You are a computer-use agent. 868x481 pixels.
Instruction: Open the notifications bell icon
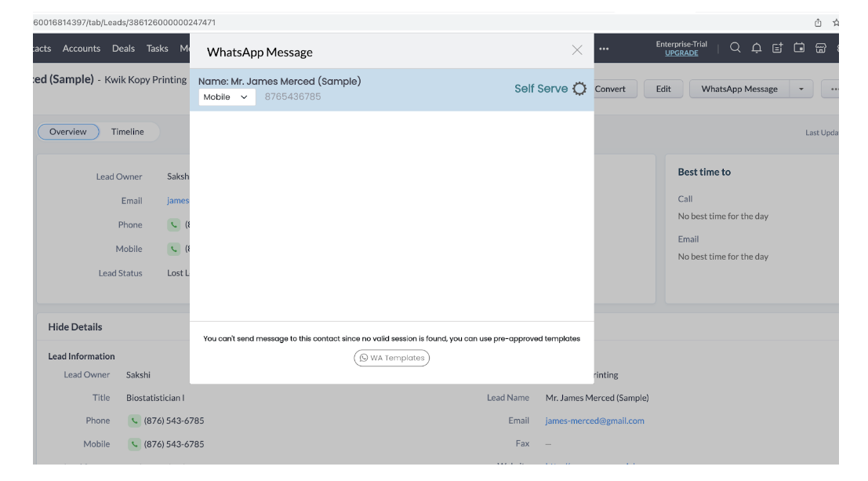tap(756, 48)
